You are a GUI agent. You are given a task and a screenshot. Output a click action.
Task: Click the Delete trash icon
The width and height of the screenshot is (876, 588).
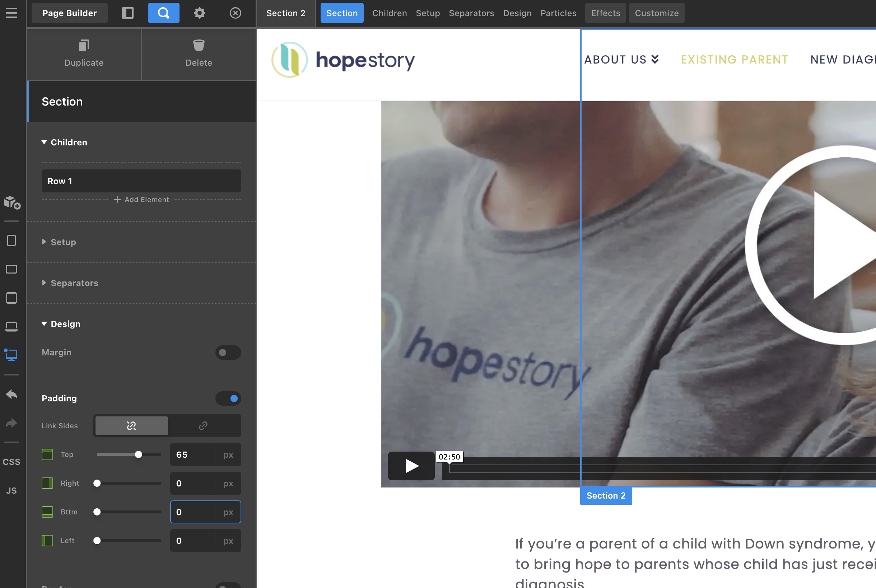click(199, 45)
